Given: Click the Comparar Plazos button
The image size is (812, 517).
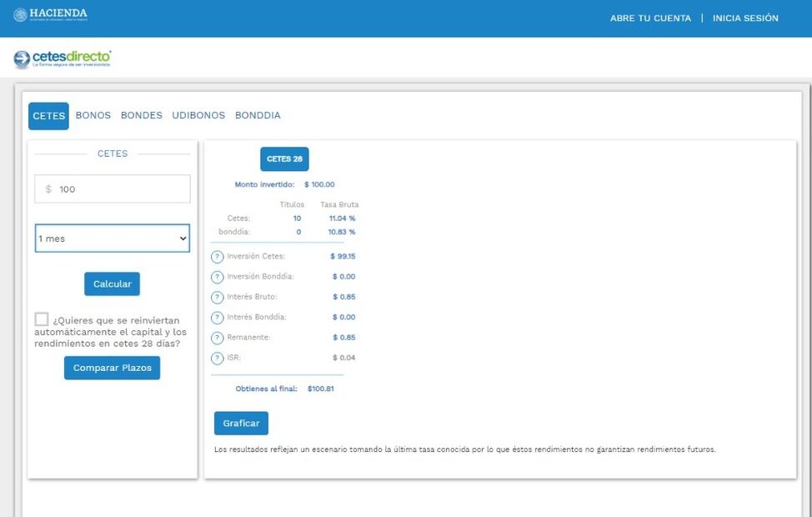Looking at the screenshot, I should (112, 368).
